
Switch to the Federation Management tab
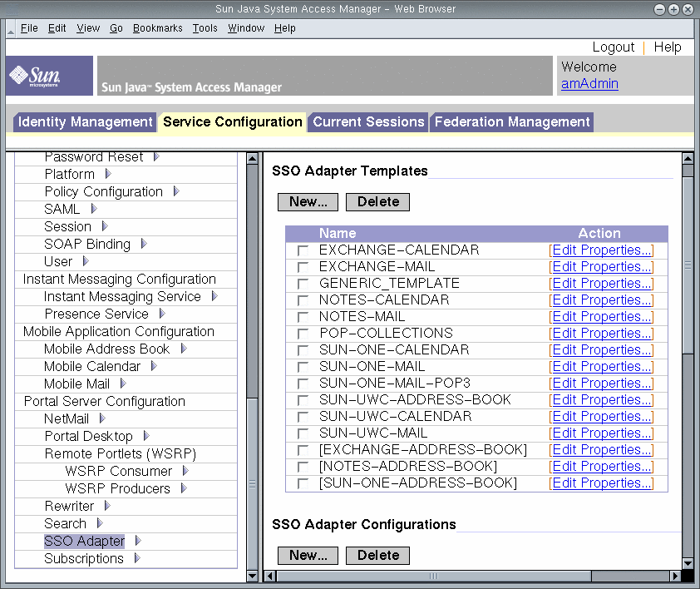[512, 122]
